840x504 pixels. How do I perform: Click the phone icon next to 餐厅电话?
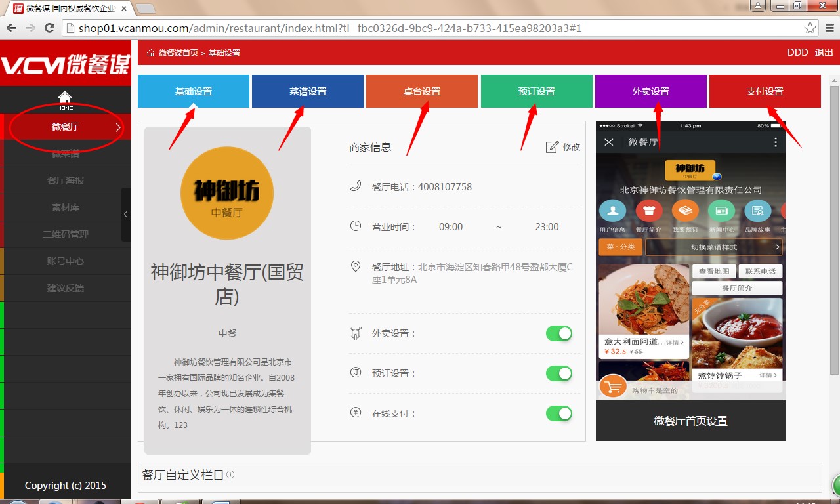click(x=356, y=186)
